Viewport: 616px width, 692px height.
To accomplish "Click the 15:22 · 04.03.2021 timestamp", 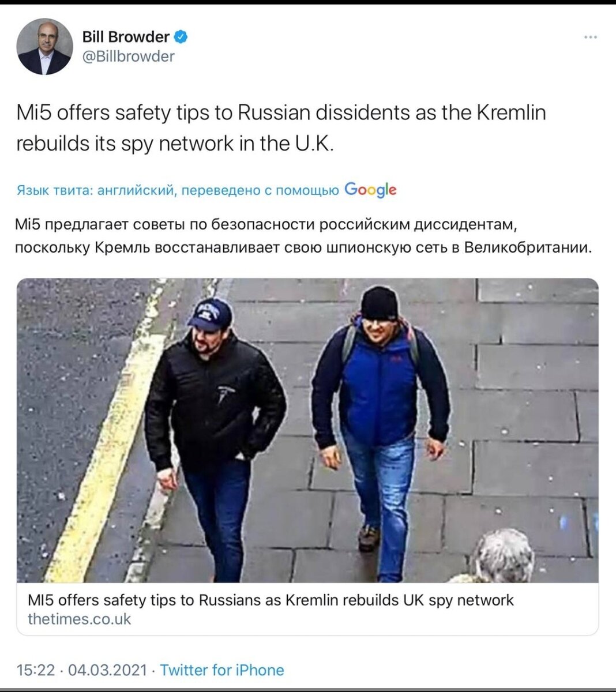I will 82,670.
